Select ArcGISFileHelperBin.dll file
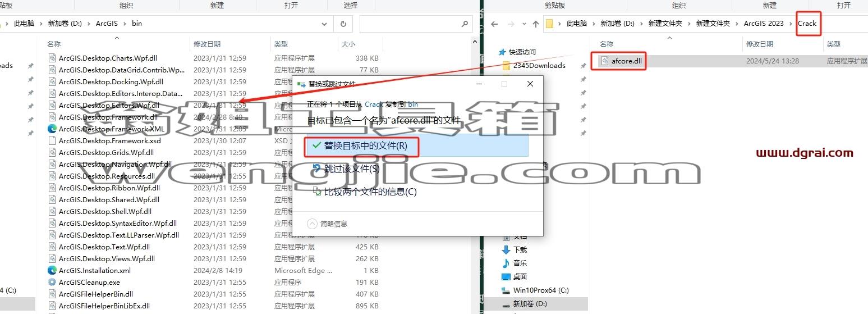Viewport: 868px width, 314px height. (96, 294)
